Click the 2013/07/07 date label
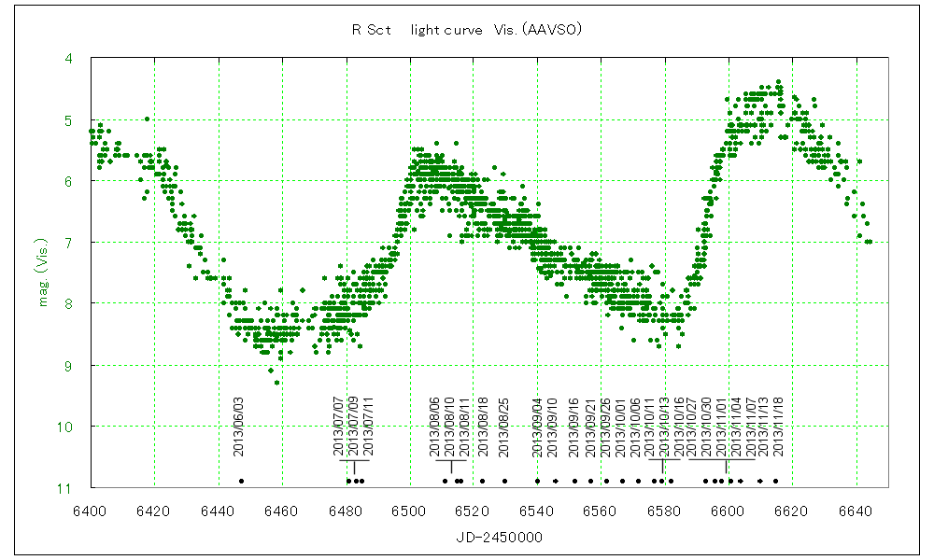Viewport: 934px width, 560px height. click(339, 427)
